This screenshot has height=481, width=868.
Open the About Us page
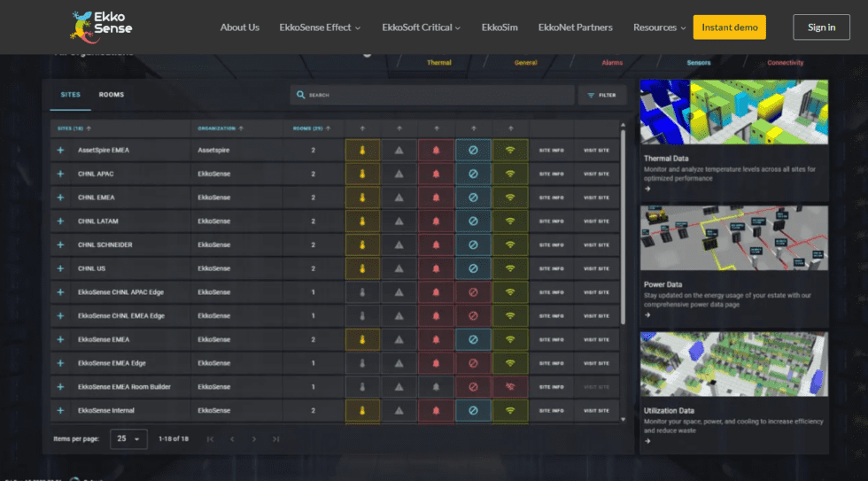(240, 27)
